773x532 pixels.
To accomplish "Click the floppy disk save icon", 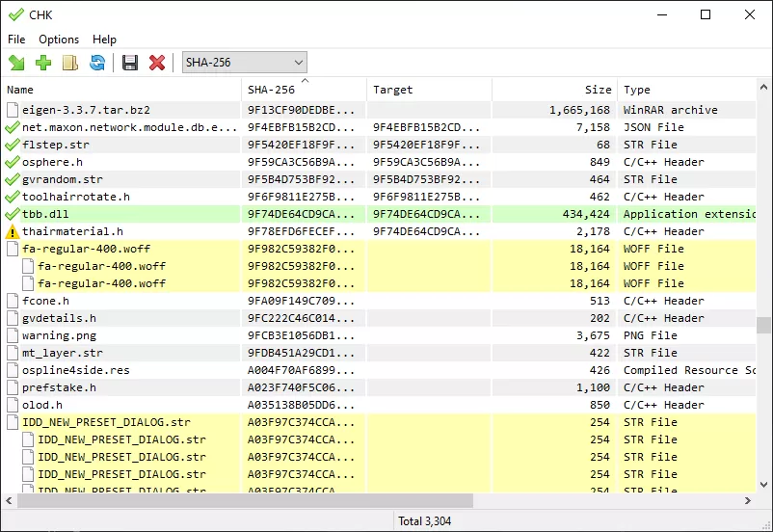I will tap(130, 63).
